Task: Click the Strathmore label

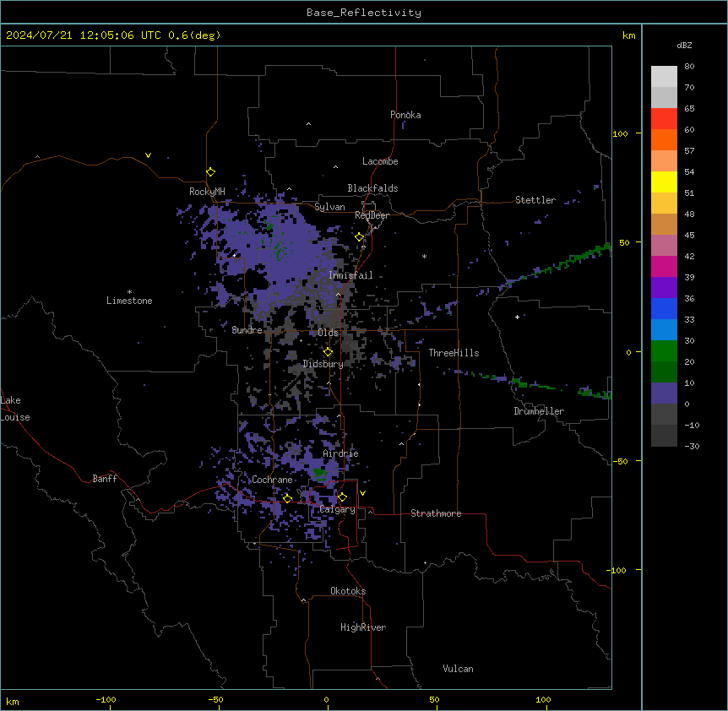Action: click(436, 513)
